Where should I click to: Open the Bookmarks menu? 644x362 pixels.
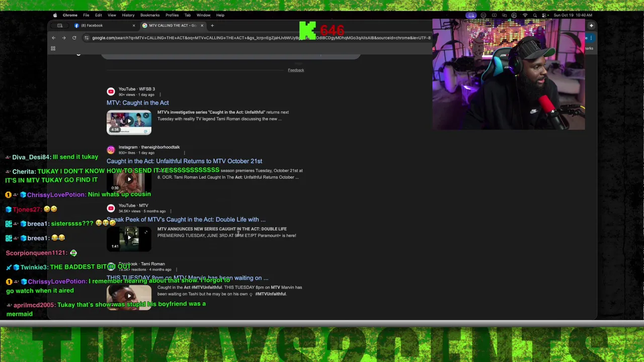point(150,15)
